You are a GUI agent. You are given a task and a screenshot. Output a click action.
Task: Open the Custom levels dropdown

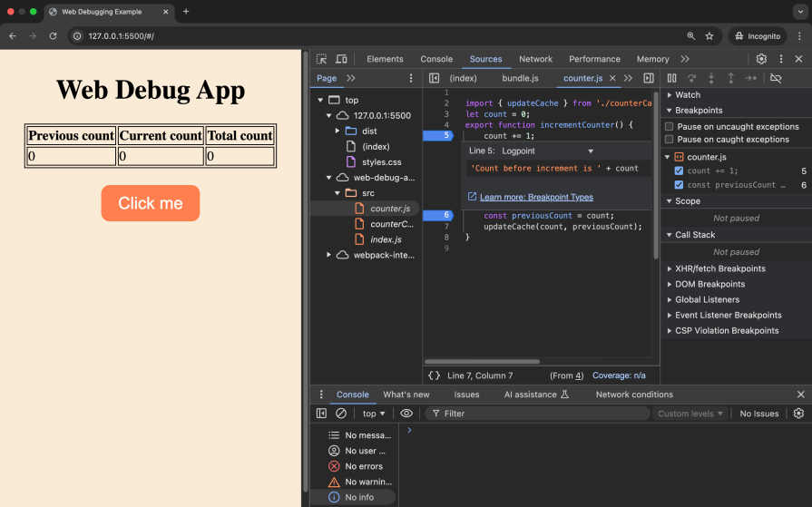tap(690, 414)
